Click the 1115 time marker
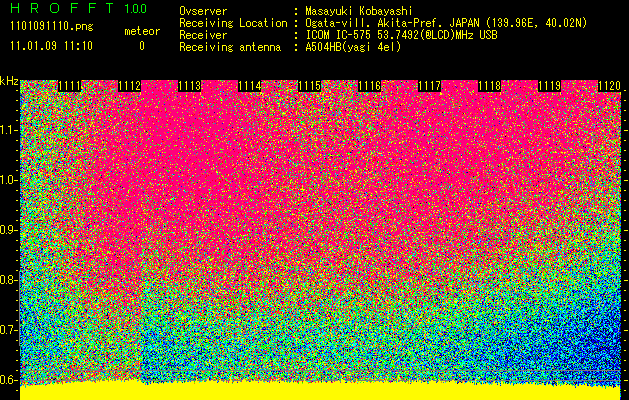The image size is (629, 400). tap(309, 86)
